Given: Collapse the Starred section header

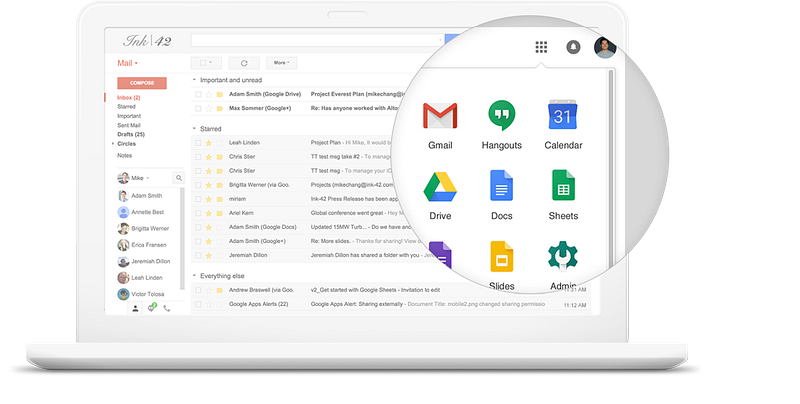Looking at the screenshot, I should pyautogui.click(x=194, y=129).
